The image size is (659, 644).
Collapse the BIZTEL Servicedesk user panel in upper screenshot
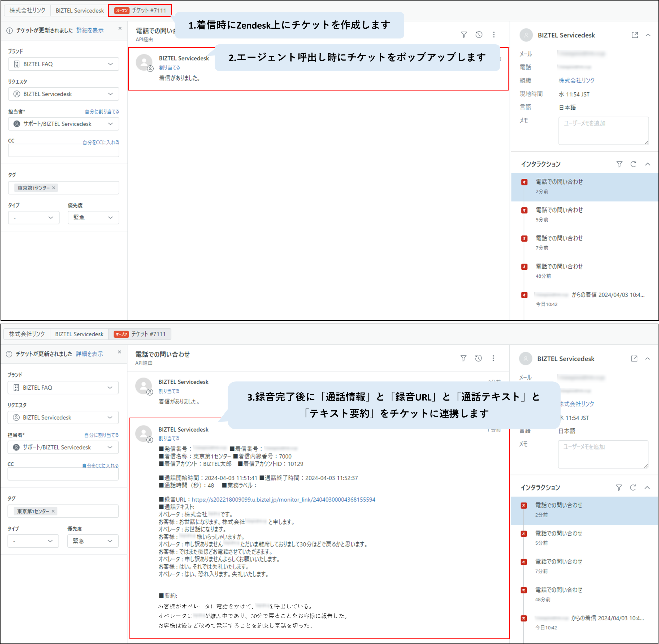coord(648,35)
